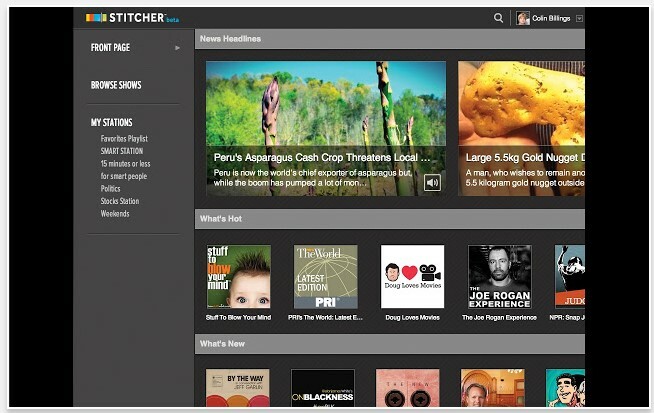Open the What's New show with man in room
Image resolution: width=654 pixels, height=413 pixels.
pos(493,388)
